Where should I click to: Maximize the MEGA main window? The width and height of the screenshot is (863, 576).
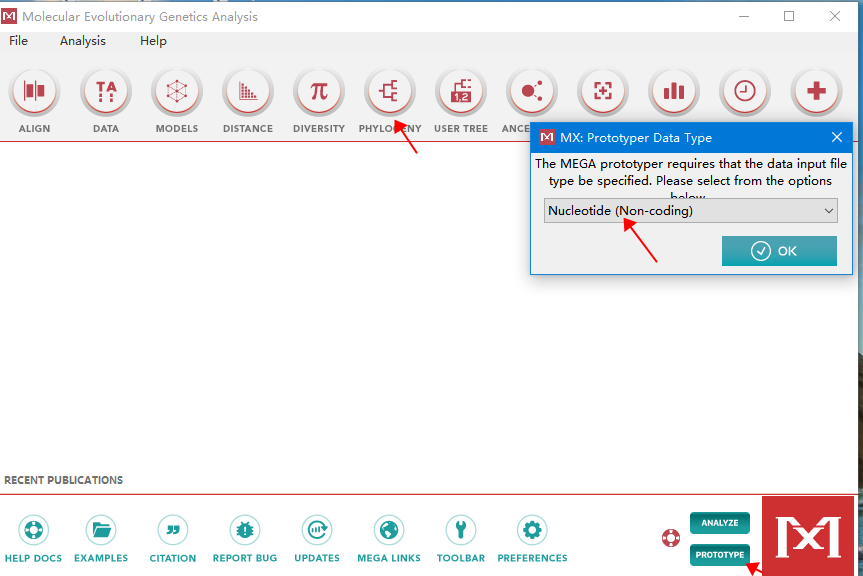point(789,17)
